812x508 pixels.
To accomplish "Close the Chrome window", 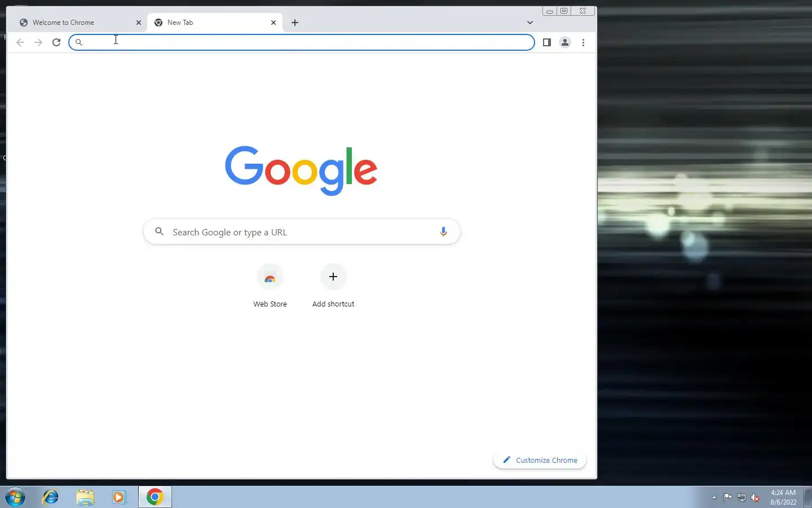I will click(583, 11).
